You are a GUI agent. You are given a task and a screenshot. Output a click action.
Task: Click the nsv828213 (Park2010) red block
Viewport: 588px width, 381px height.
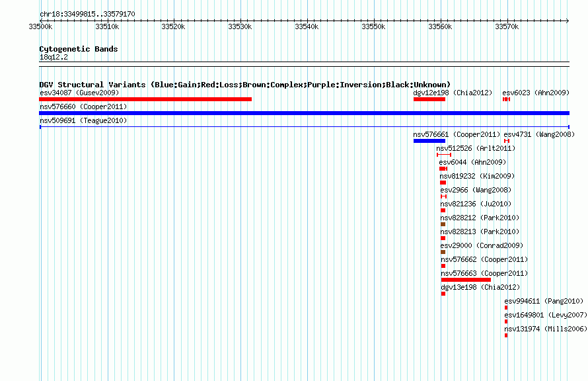[x=443, y=238]
